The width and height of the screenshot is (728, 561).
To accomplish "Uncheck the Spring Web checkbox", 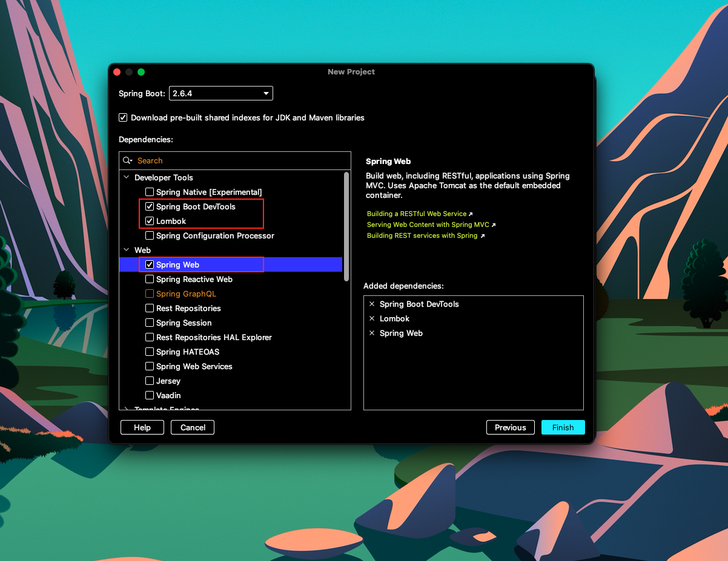I will click(x=150, y=264).
